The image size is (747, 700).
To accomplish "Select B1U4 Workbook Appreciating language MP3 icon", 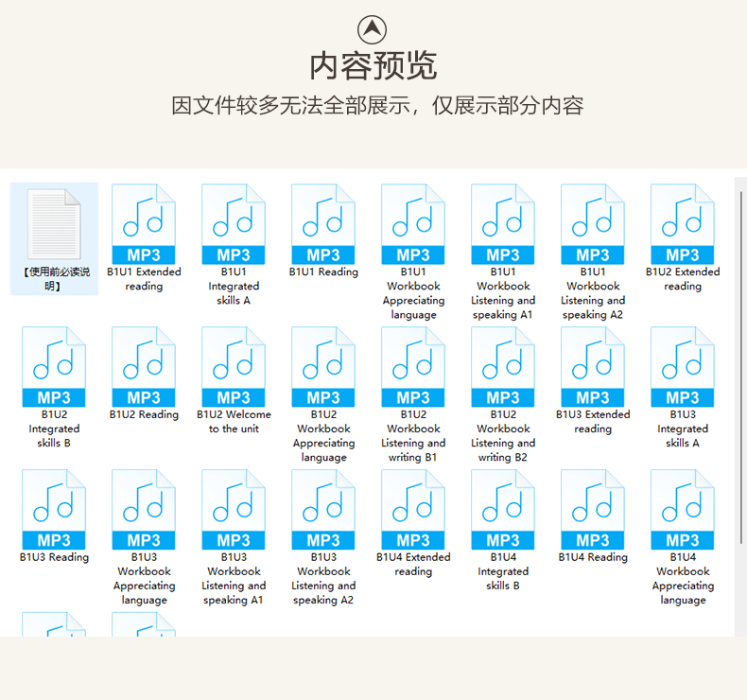I will pos(683,510).
